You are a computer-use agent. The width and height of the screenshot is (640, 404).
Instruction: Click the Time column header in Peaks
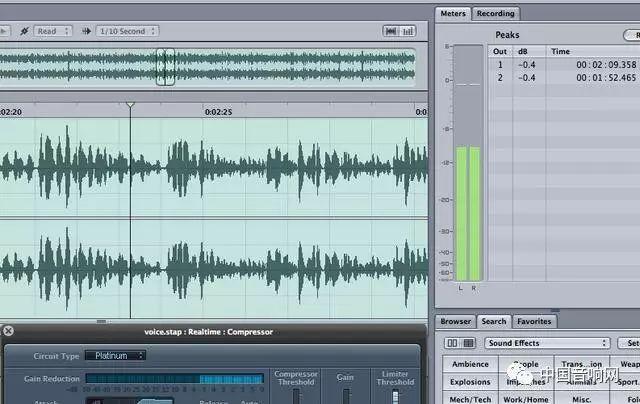pyautogui.click(x=593, y=51)
